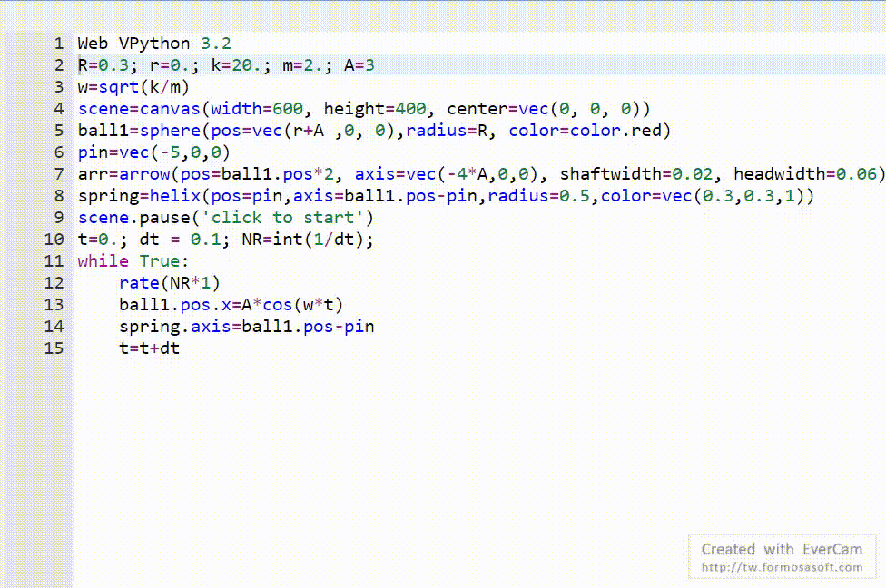Click line number 9 in gutter
This screenshot has width=886, height=588.
59,218
